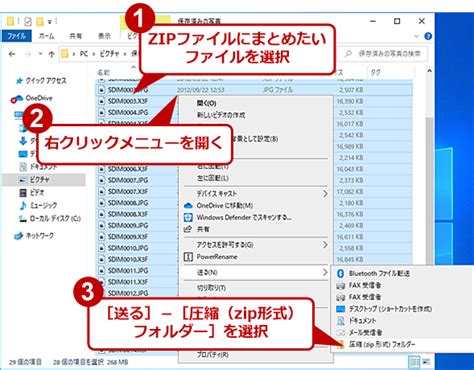Screen dimensions: 474x370
Task: Switch to details view icon in status bar
Action: pos(414,362)
